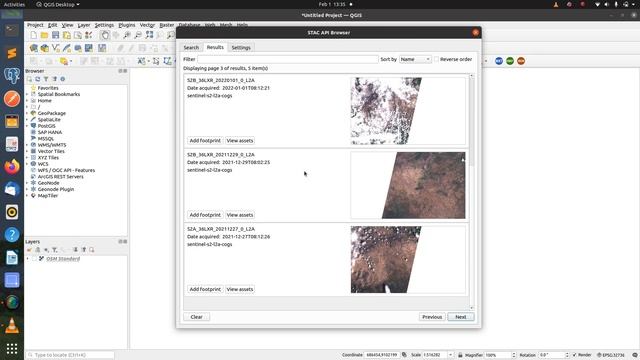Click the expand all icon in Layers panel

click(x=76, y=250)
